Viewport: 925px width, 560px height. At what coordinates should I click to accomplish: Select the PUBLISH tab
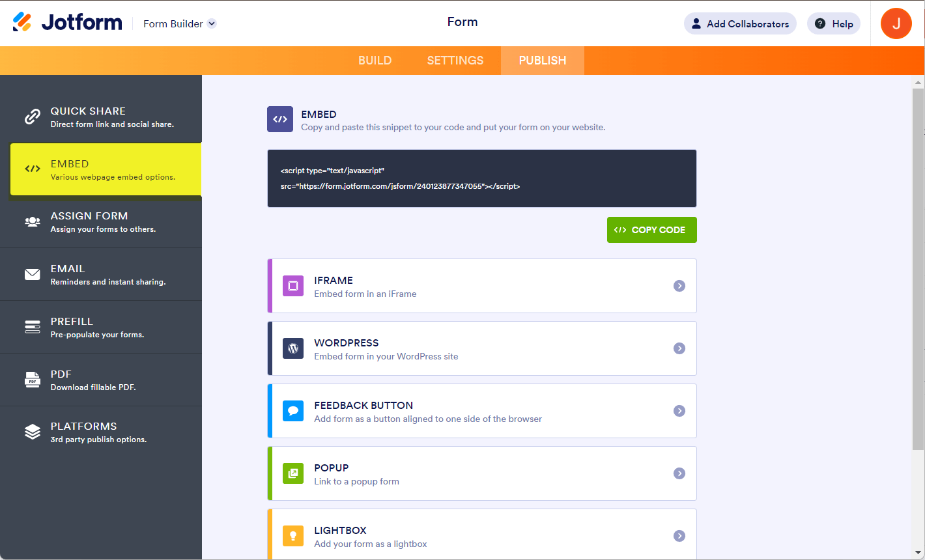tap(543, 61)
